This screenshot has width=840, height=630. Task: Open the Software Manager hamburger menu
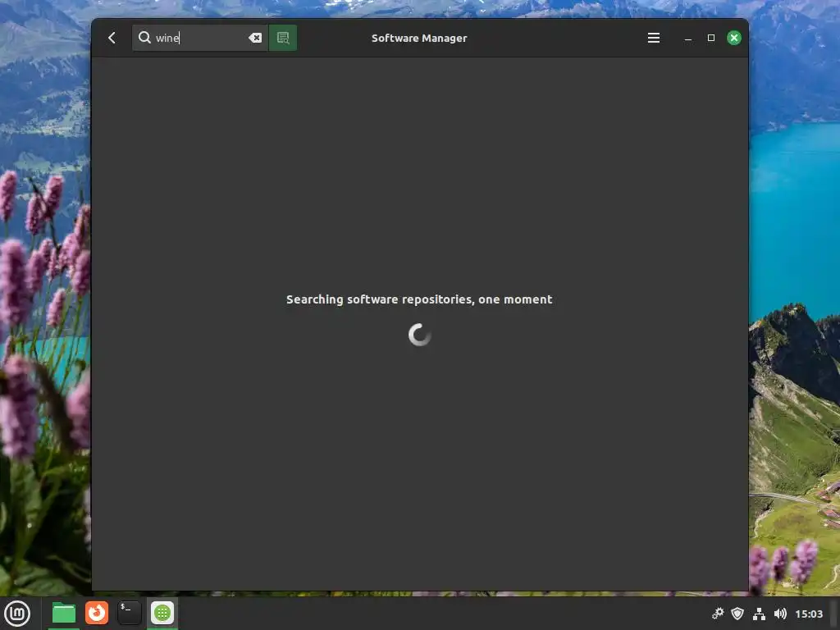[x=654, y=38]
